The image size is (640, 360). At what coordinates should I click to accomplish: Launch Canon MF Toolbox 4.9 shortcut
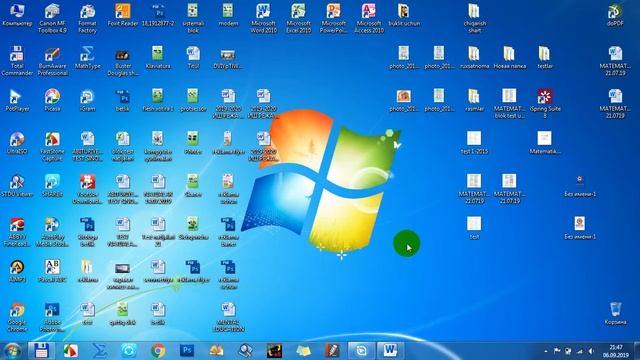coord(52,18)
